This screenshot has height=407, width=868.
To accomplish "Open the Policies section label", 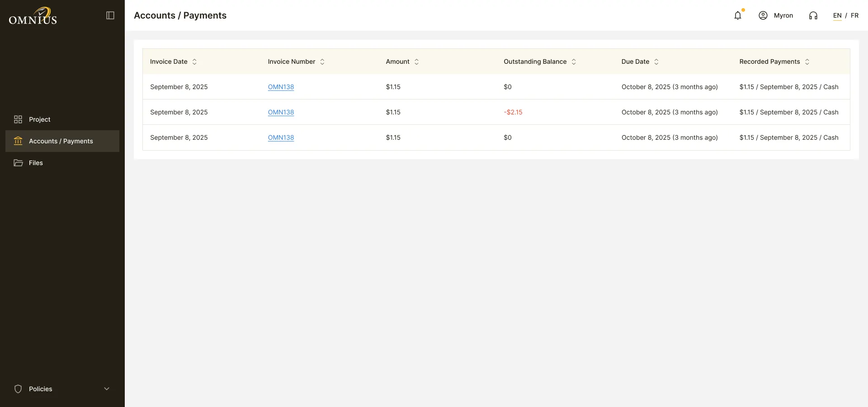I will point(41,389).
